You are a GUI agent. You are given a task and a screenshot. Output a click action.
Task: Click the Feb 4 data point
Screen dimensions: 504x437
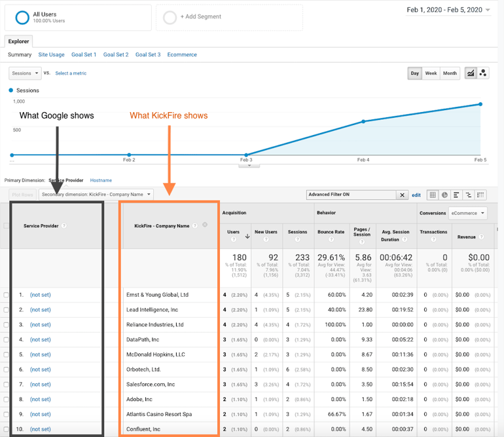tap(363, 122)
